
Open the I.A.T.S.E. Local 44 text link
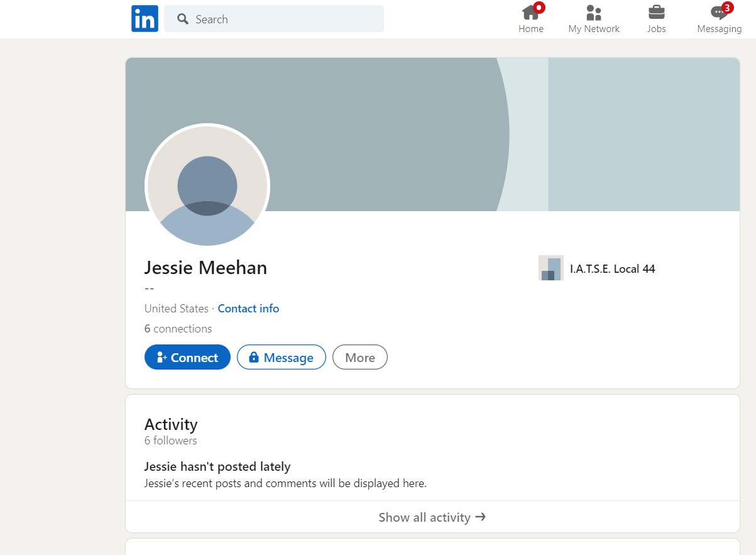point(612,269)
